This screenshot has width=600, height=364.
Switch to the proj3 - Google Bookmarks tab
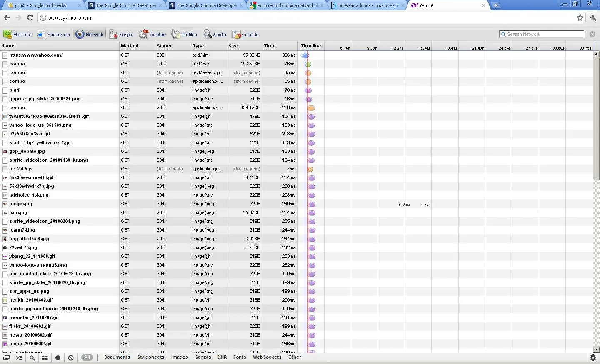coord(44,5)
